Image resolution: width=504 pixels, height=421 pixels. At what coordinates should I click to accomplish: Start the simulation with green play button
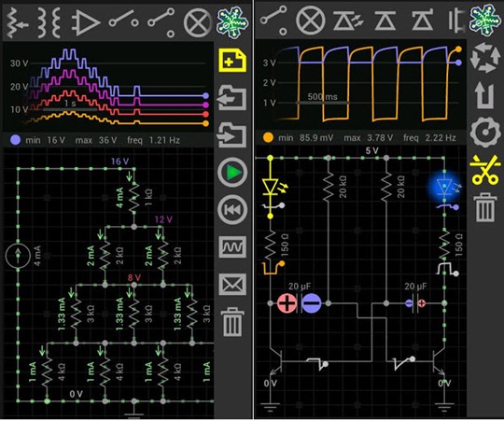point(232,173)
